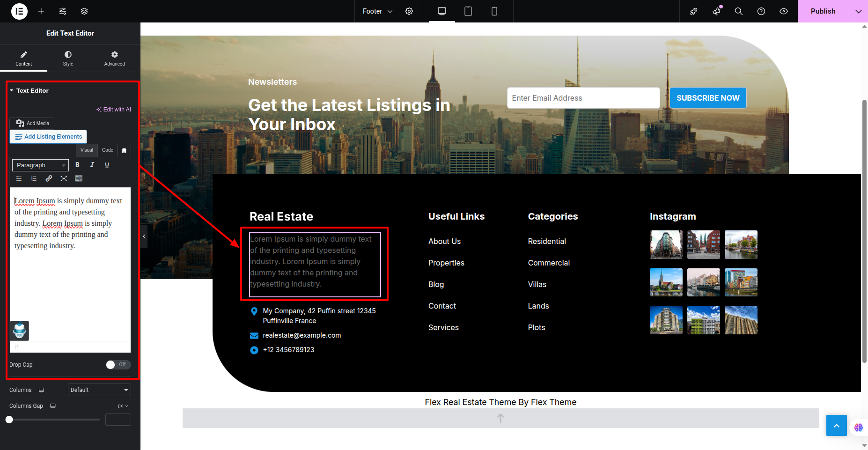Viewport: 868px width, 450px height.
Task: Click the Add Element plus icon
Action: [x=41, y=11]
